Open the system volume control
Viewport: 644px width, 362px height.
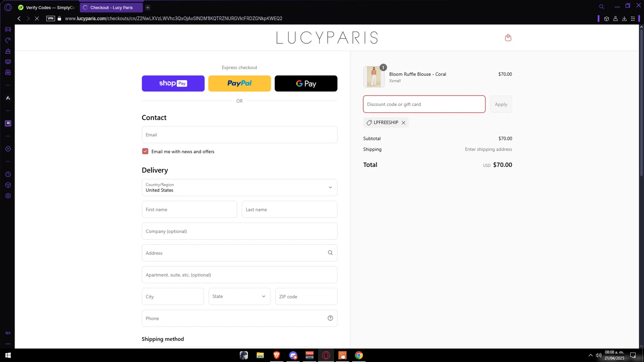[x=598, y=355]
